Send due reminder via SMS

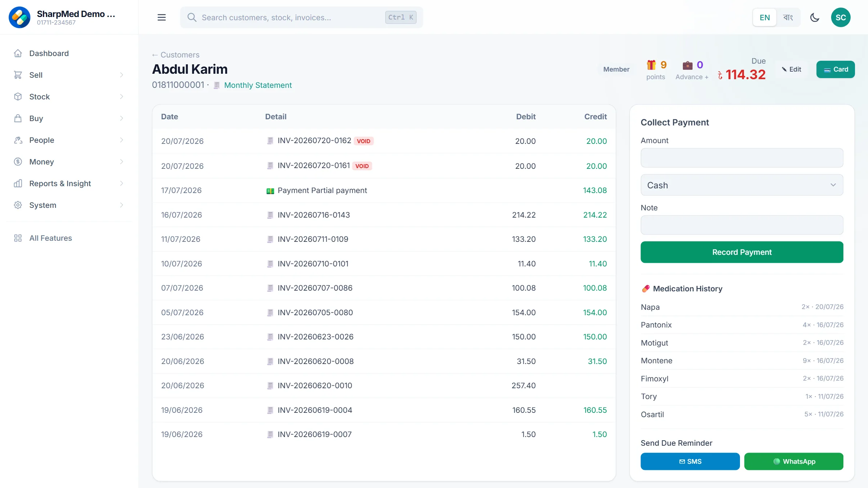point(690,462)
